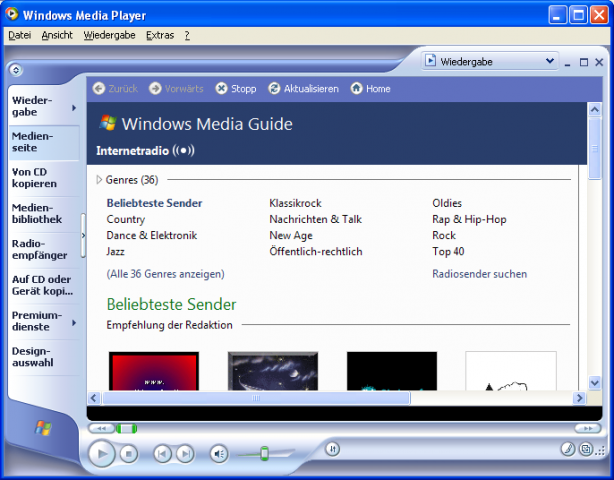Click the Radiosender suchen link
The height and width of the screenshot is (480, 614).
[x=479, y=274]
